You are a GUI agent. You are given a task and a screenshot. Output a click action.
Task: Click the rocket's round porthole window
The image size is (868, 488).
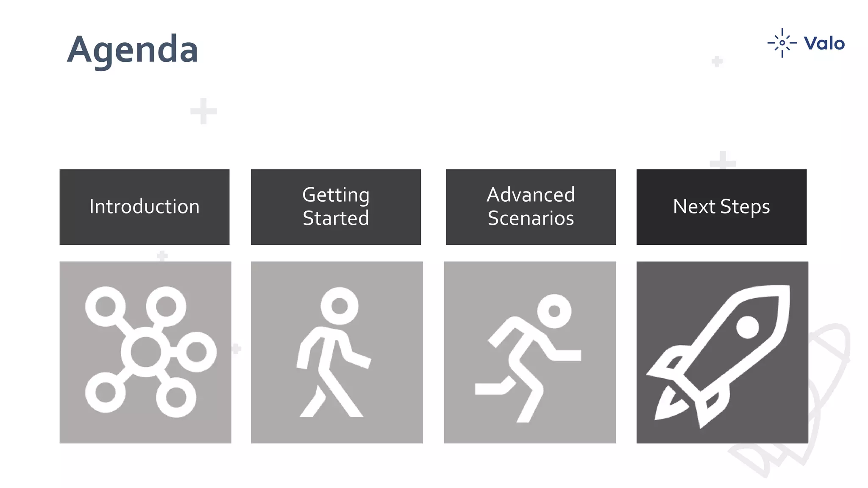747,327
